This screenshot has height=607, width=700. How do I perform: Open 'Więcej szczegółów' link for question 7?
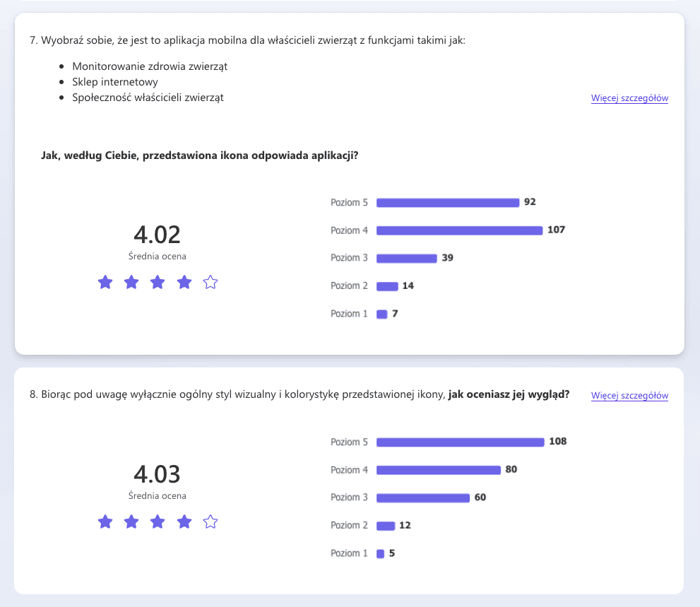tap(629, 98)
